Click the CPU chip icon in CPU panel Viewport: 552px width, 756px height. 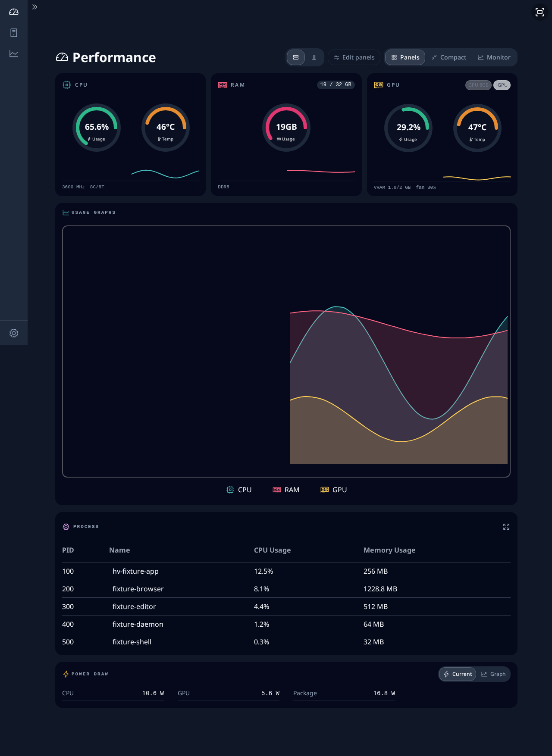coord(67,85)
